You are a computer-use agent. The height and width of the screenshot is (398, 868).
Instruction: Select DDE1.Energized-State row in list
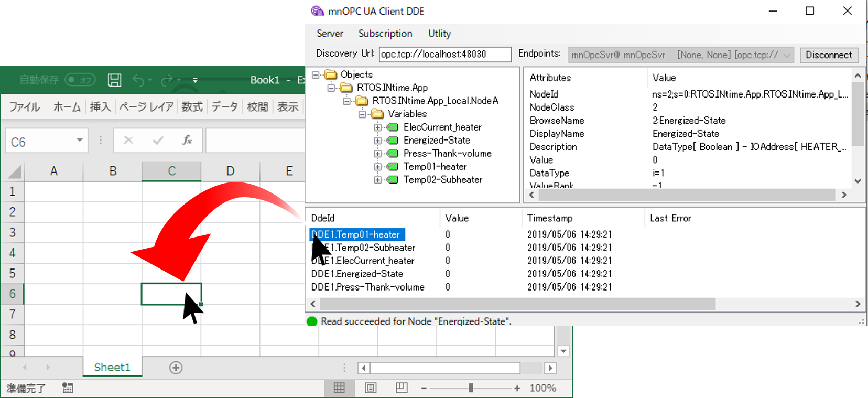tap(357, 274)
